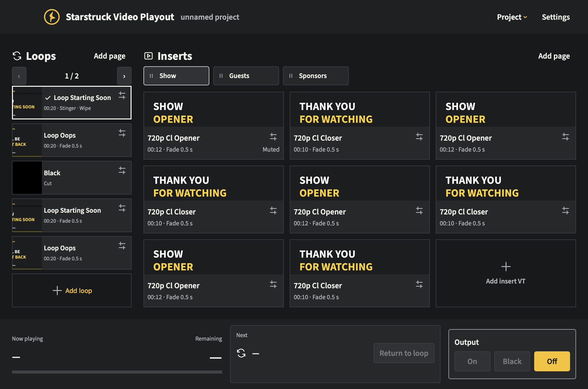Image resolution: width=588 pixels, height=389 pixels.
Task: Set output to Black
Action: pyautogui.click(x=512, y=361)
